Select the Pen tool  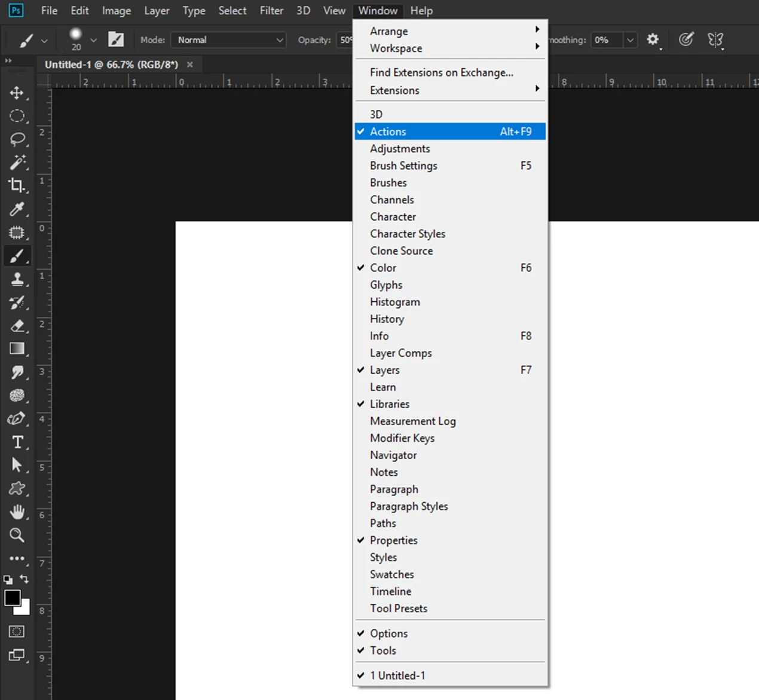pyautogui.click(x=17, y=418)
